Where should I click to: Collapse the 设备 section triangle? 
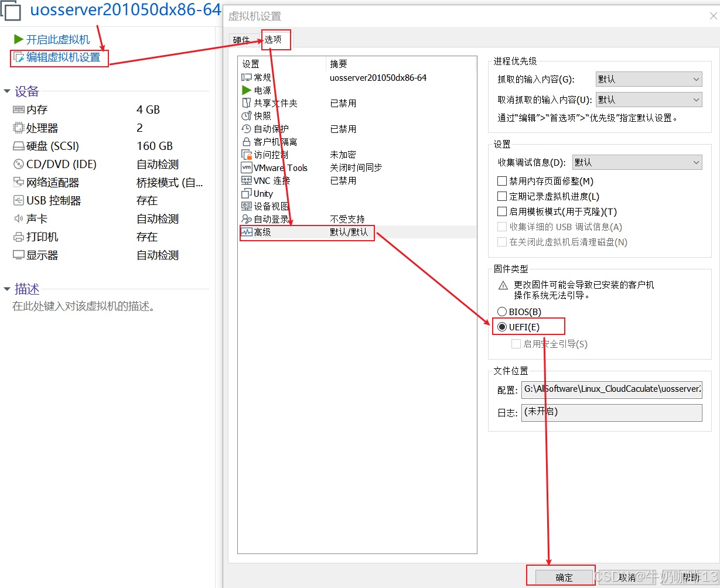(x=7, y=91)
